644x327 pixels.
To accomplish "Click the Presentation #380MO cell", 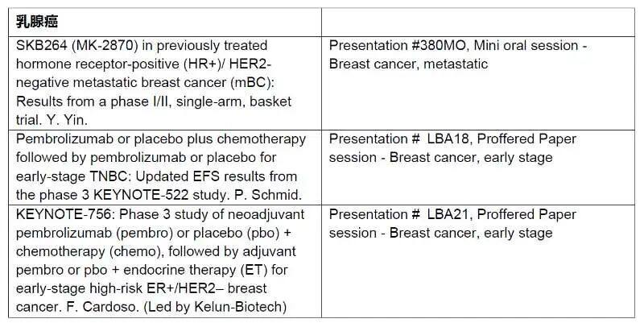I will (x=478, y=84).
